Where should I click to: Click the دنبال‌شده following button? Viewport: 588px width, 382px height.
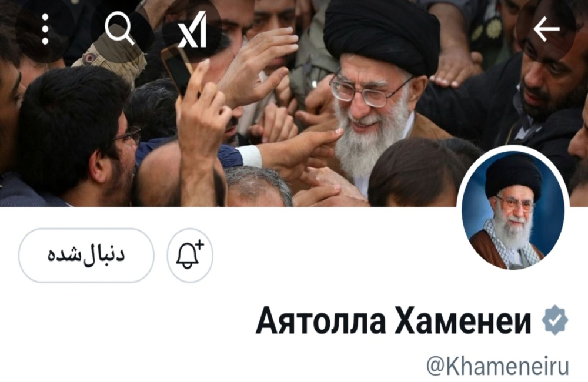(x=86, y=255)
